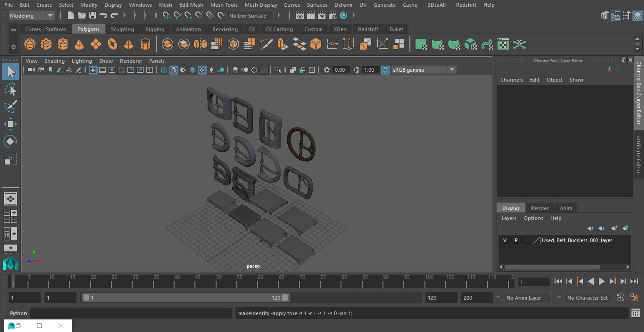Image resolution: width=644 pixels, height=332 pixels.
Task: Click the No Live Surface field
Action: pos(250,15)
